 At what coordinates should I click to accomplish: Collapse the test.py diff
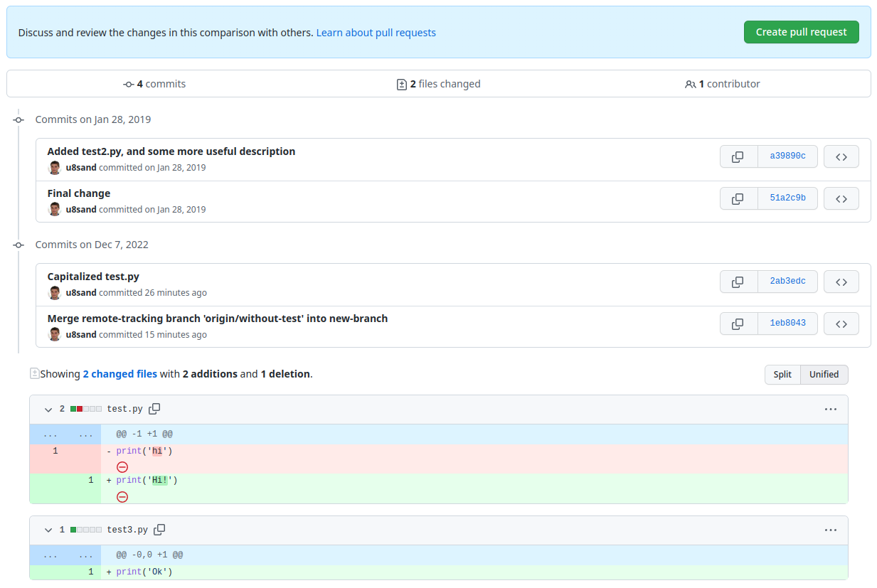coord(48,410)
